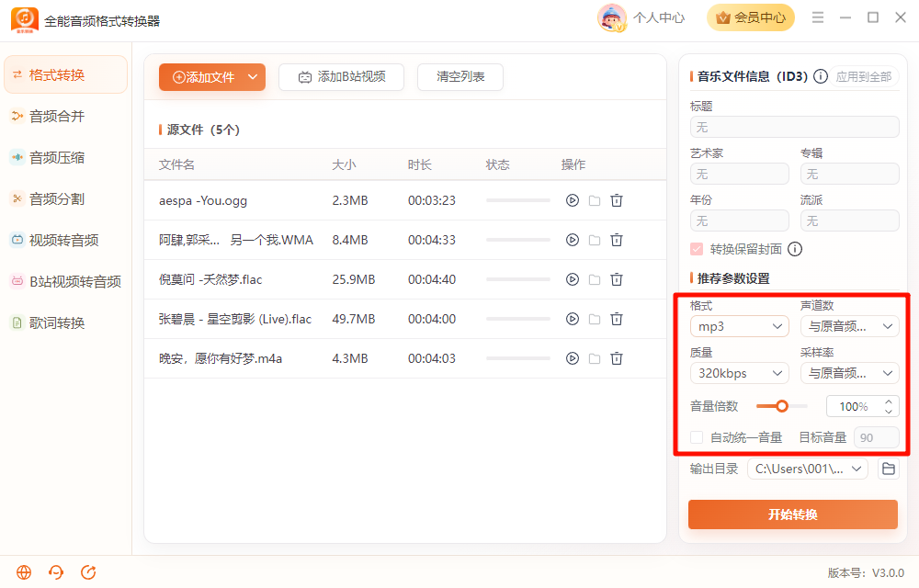Expand the 声道数 dropdown
The height and width of the screenshot is (588, 919).
[850, 326]
